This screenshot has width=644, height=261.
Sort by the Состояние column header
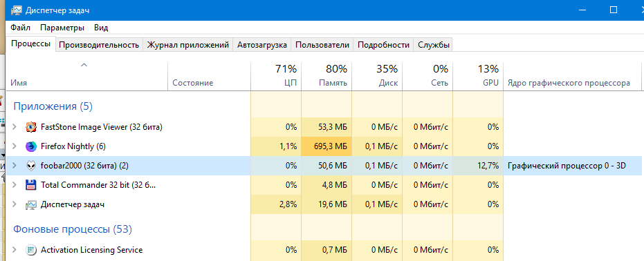click(x=210, y=76)
